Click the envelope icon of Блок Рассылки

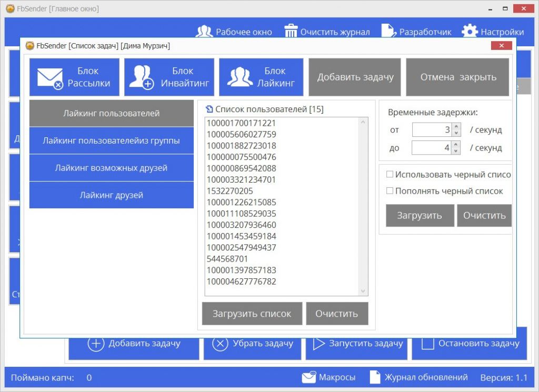(x=50, y=79)
